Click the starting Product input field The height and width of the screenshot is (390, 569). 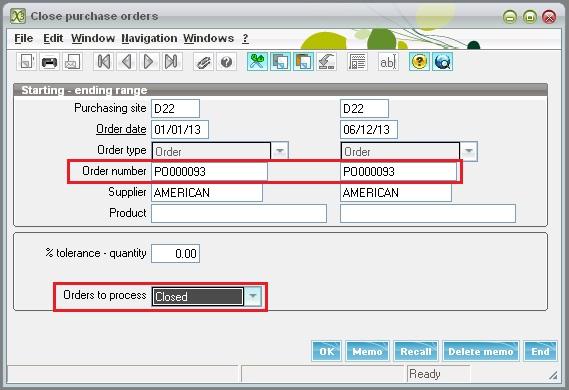pyautogui.click(x=239, y=213)
